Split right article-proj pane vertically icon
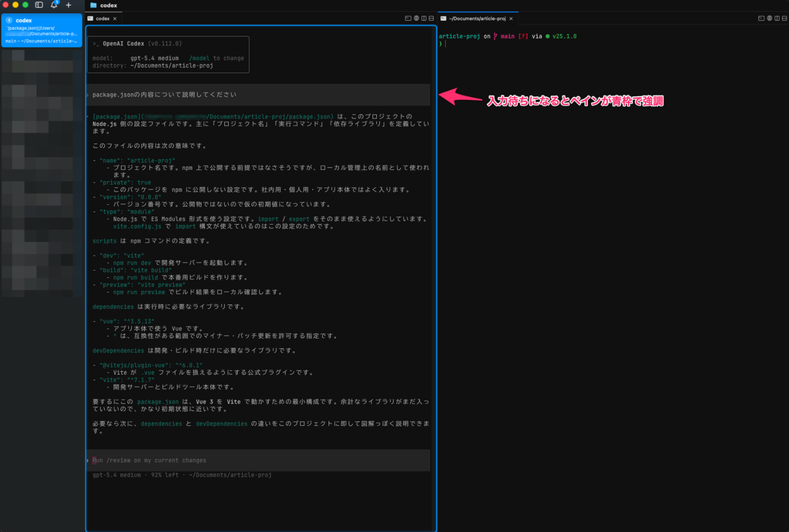The height and width of the screenshot is (532, 789). pyautogui.click(x=777, y=18)
